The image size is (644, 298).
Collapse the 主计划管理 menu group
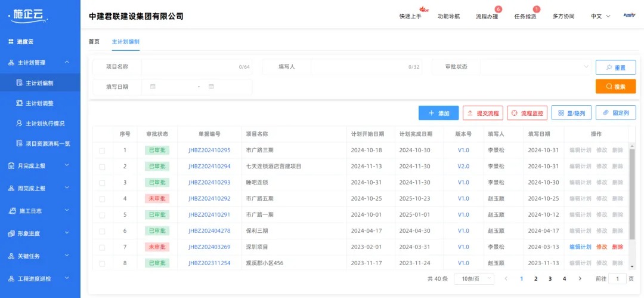click(x=67, y=62)
